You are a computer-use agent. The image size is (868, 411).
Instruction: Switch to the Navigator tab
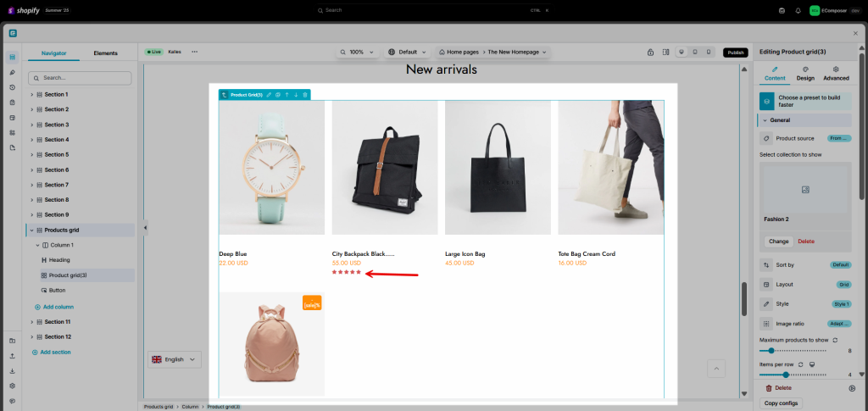coord(54,53)
